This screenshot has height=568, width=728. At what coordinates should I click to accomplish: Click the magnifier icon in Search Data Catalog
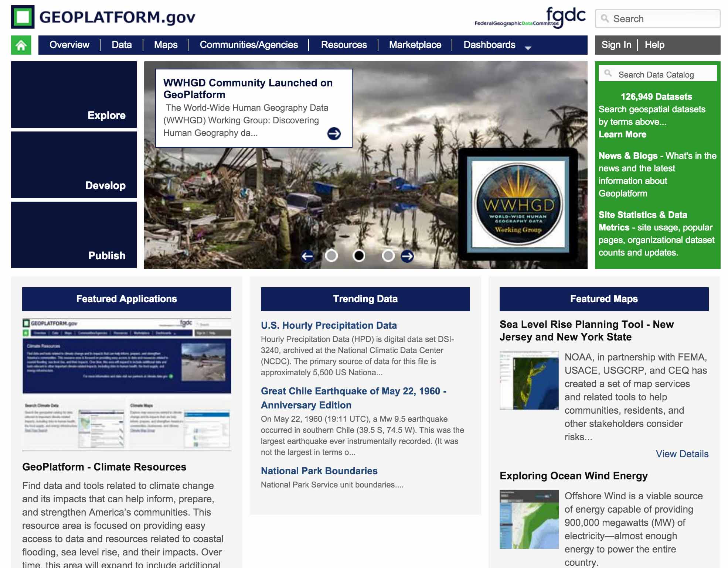coord(608,73)
